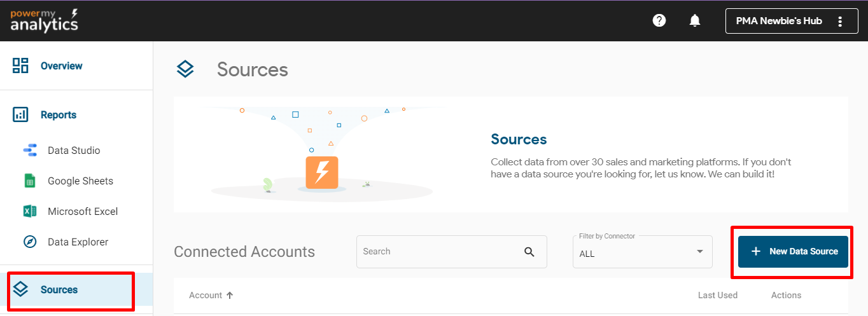Click the Microsoft Excel icon
868x316 pixels.
pos(30,212)
